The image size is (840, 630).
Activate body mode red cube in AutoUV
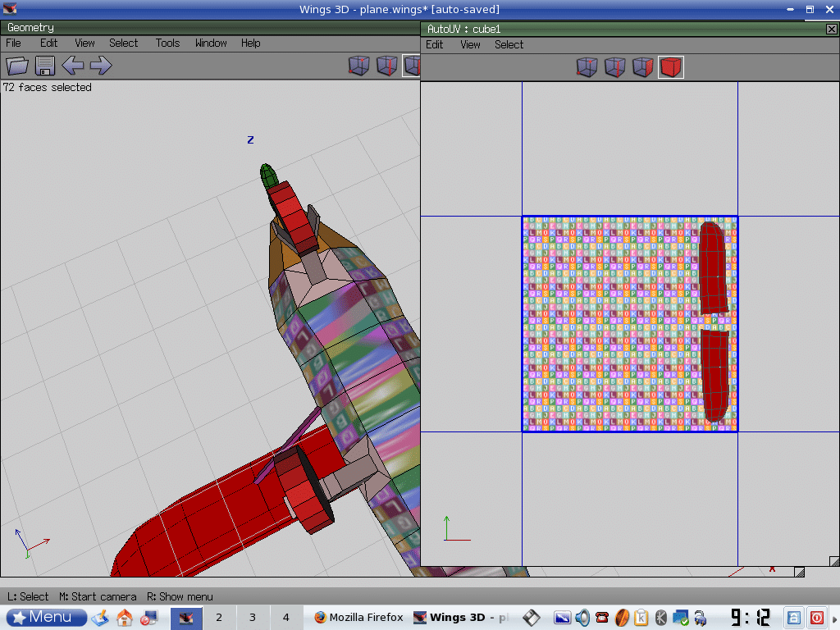pyautogui.click(x=671, y=66)
